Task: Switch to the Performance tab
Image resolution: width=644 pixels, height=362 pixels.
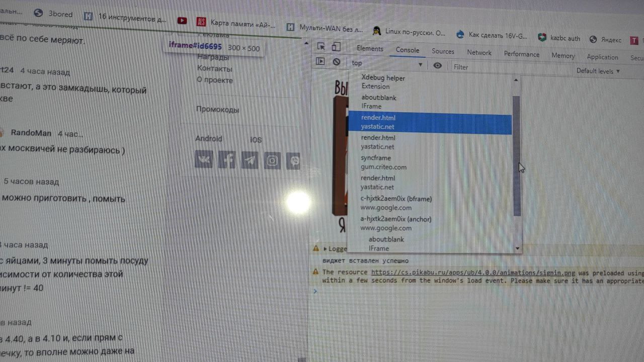Action: [522, 54]
